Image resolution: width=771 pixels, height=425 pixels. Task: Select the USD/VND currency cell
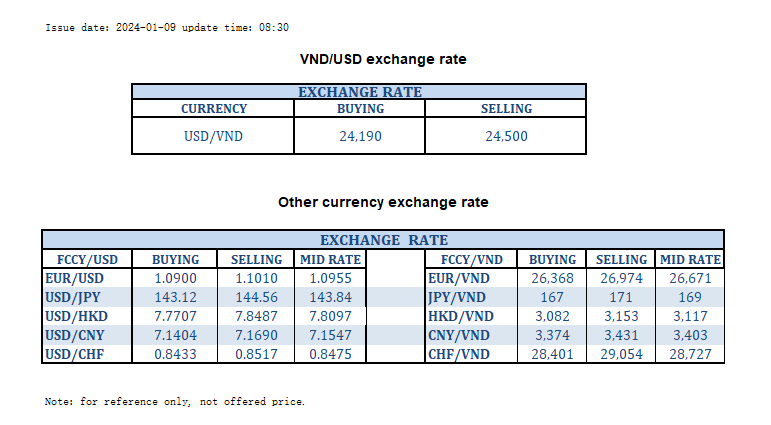pyautogui.click(x=213, y=136)
